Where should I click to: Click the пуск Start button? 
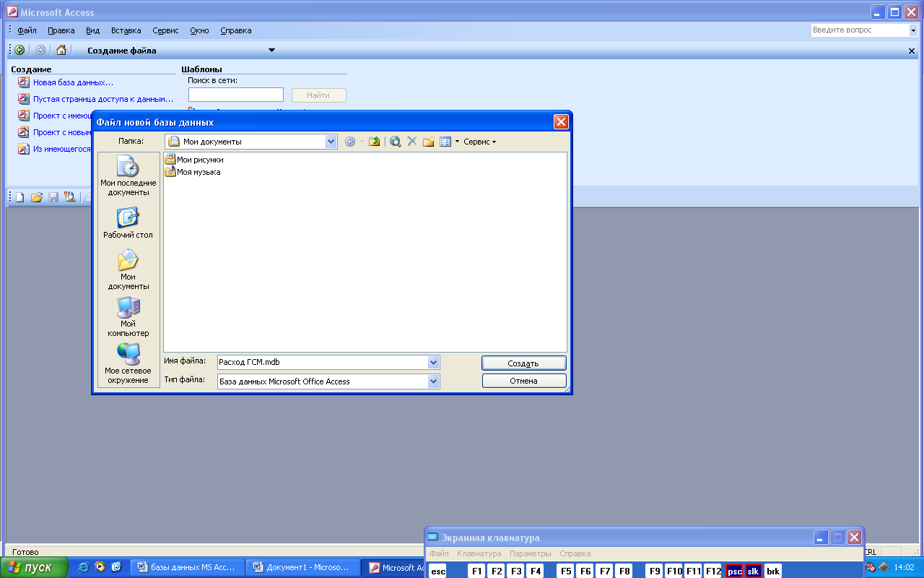click(x=34, y=567)
